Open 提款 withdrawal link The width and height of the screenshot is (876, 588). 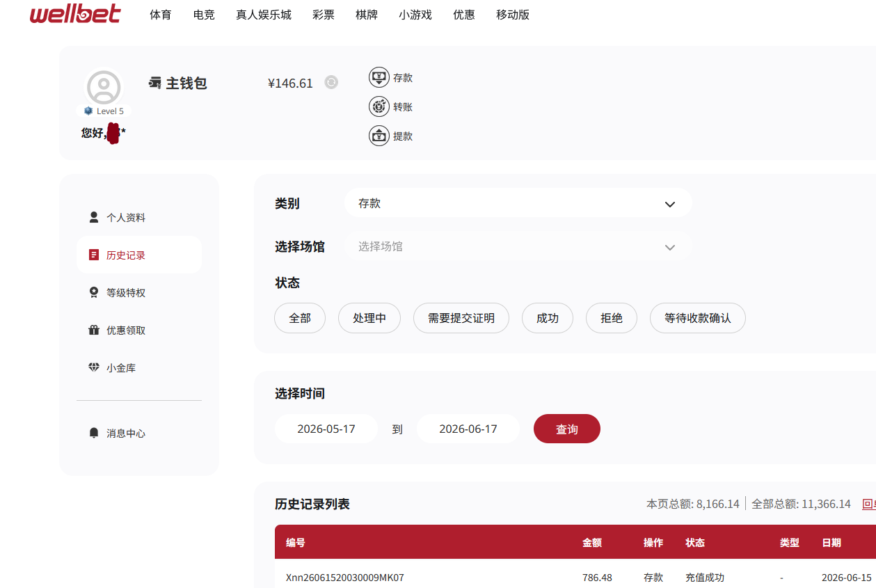403,136
